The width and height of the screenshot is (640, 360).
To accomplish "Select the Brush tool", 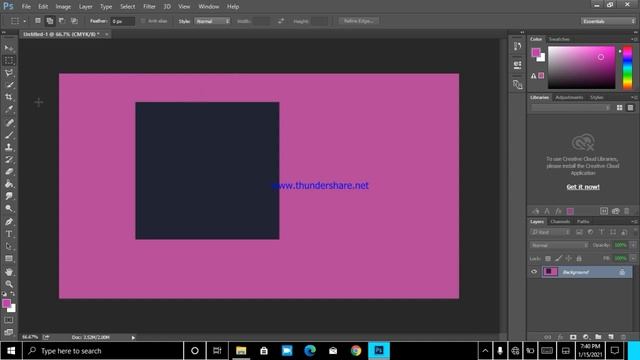I will tap(9, 135).
